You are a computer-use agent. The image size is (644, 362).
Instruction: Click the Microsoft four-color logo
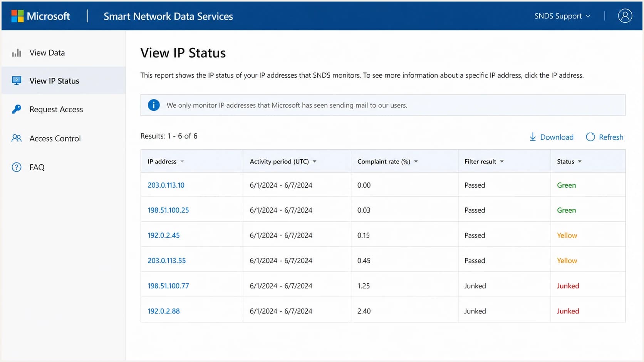17,16
